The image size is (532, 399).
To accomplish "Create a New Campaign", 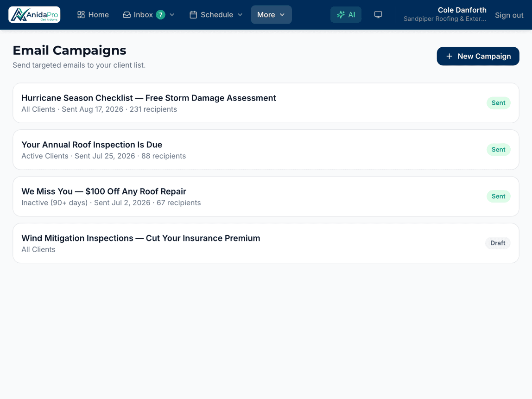I will (478, 56).
